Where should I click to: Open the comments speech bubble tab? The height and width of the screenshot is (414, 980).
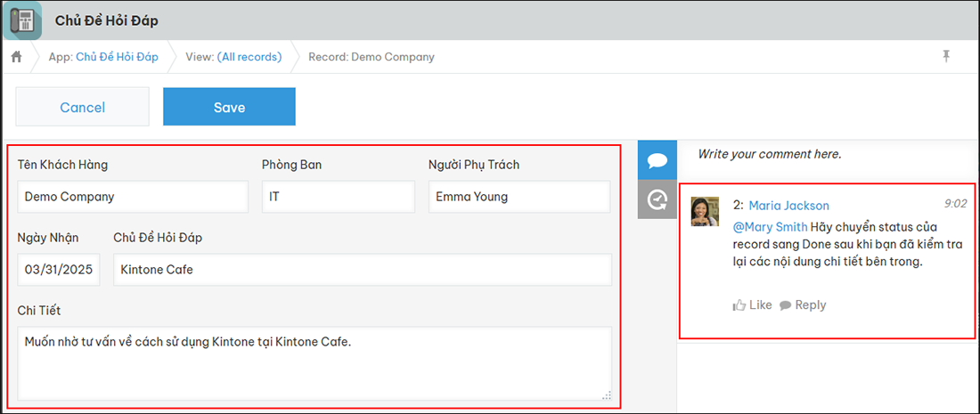(x=657, y=161)
